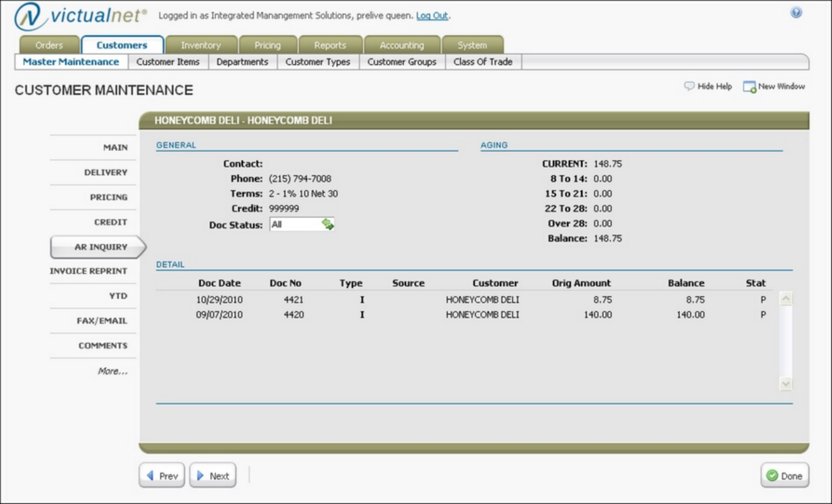Open the Orders tab
Screen dimensions: 832x504
pos(49,45)
